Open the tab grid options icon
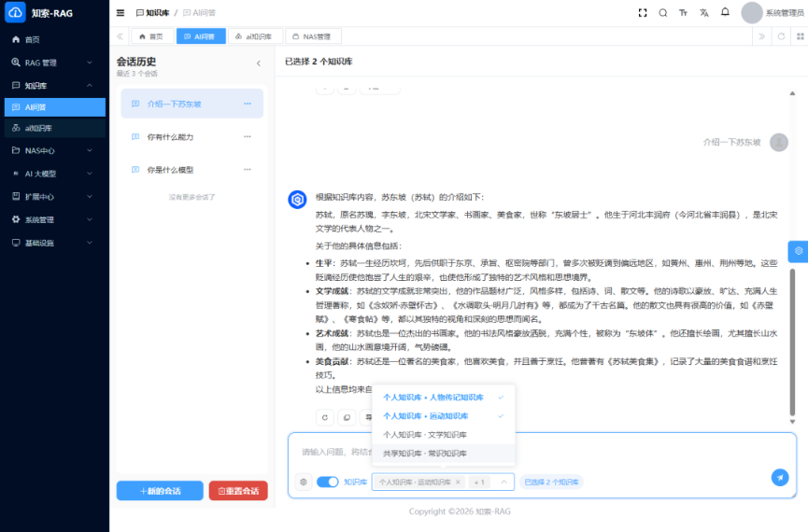Viewport: 808px width, 532px height. click(x=801, y=36)
